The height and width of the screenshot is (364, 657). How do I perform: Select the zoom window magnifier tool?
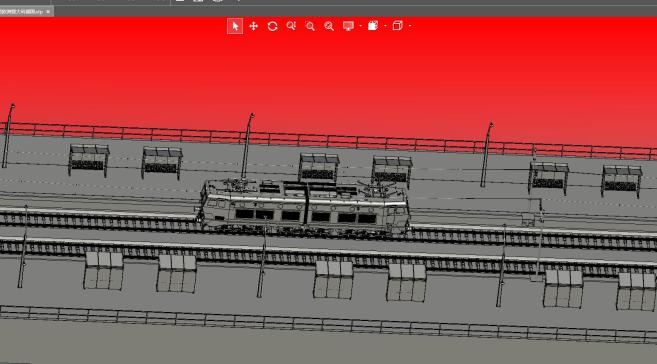pos(310,26)
